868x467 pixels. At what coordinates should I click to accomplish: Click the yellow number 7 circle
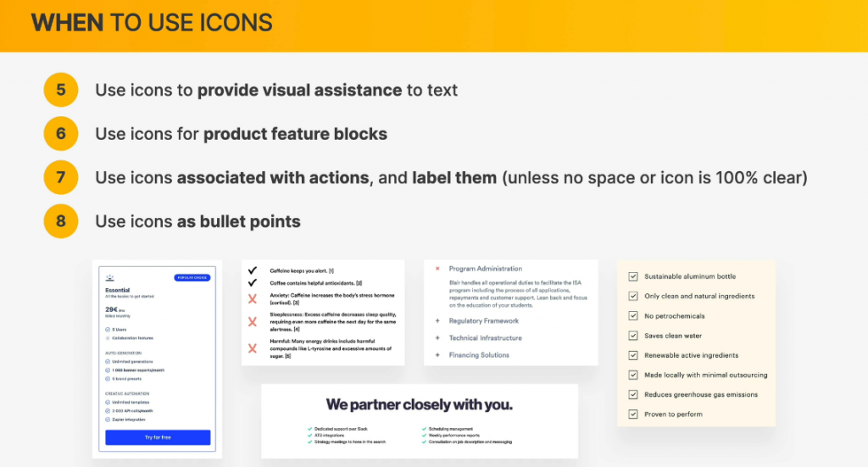point(60,178)
